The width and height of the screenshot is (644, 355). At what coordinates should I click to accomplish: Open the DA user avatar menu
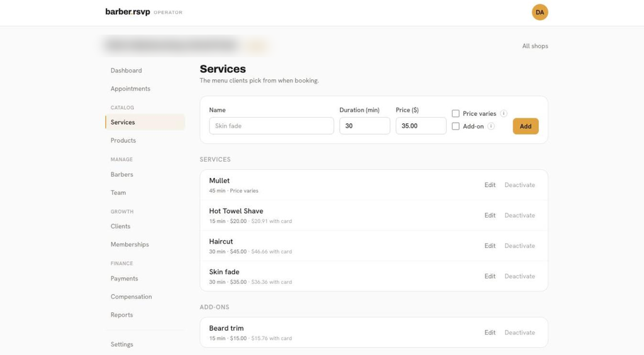pos(540,13)
